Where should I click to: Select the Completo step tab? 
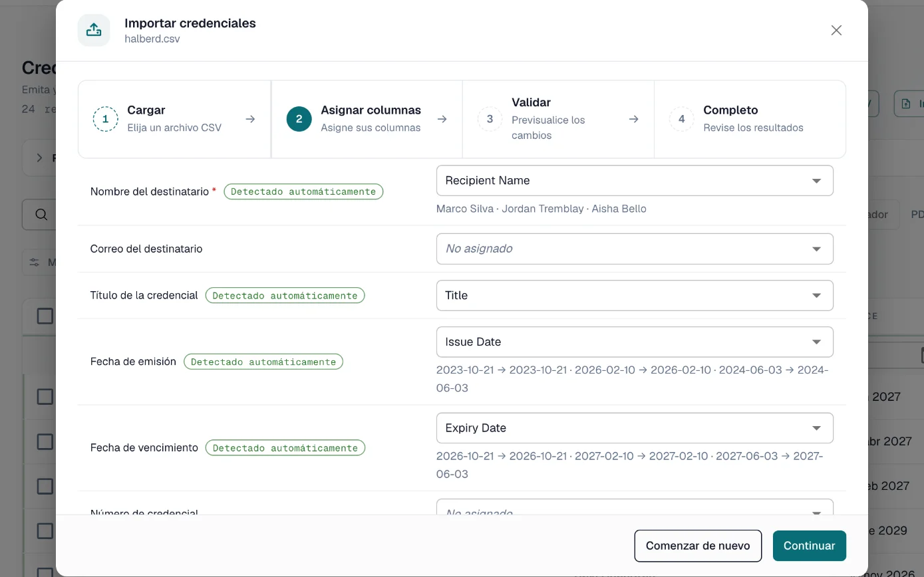point(750,119)
